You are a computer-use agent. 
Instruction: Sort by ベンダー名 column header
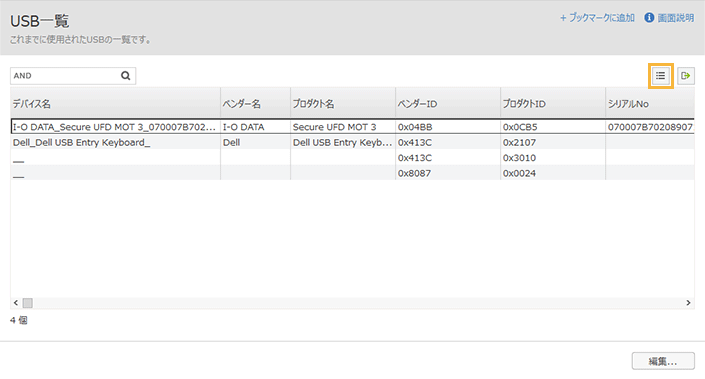point(255,103)
